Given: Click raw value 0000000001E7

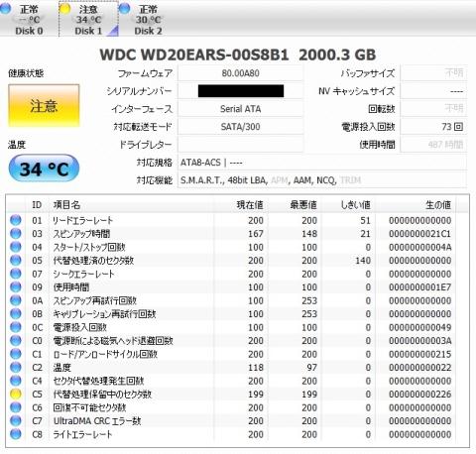Looking at the screenshot, I should pos(420,287).
